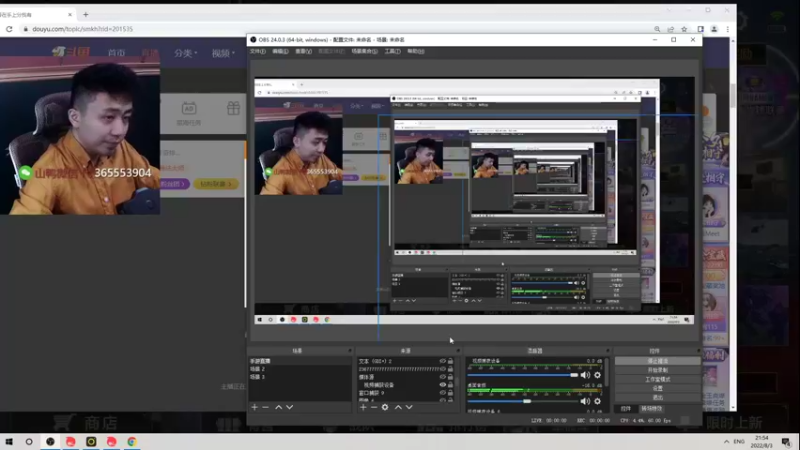Open Chrome three-dot menu

click(728, 29)
